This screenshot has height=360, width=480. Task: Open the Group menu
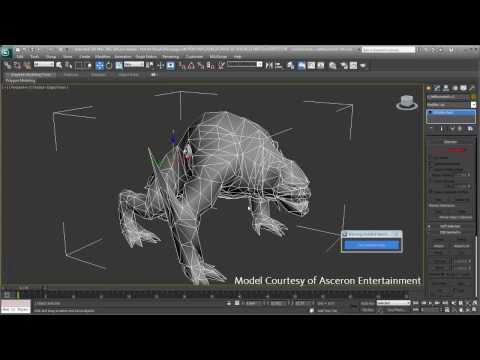click(x=51, y=57)
